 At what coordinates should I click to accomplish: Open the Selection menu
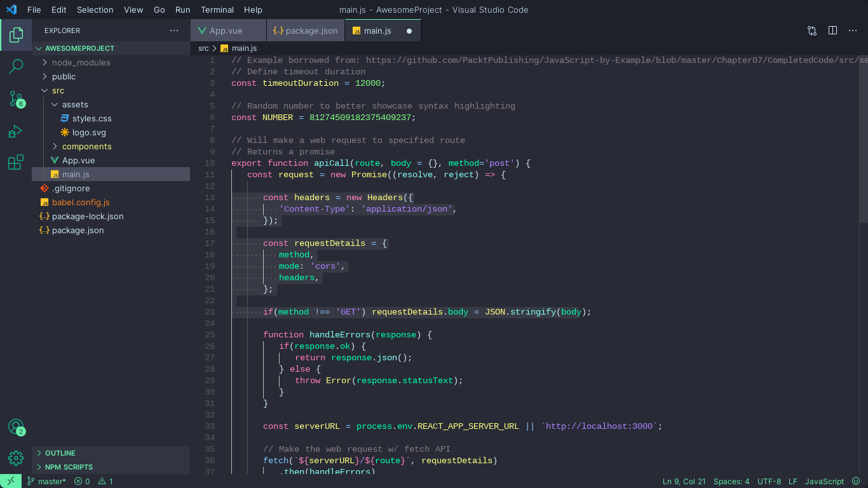95,10
